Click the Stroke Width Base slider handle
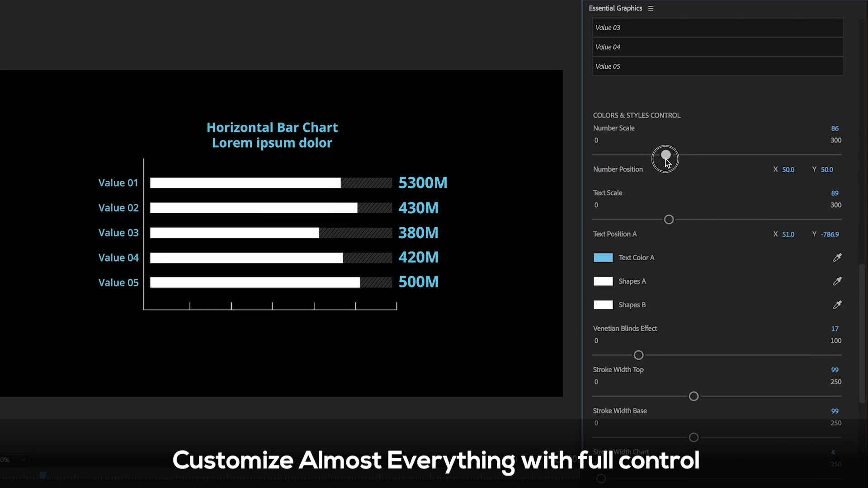This screenshot has height=488, width=868. click(693, 437)
